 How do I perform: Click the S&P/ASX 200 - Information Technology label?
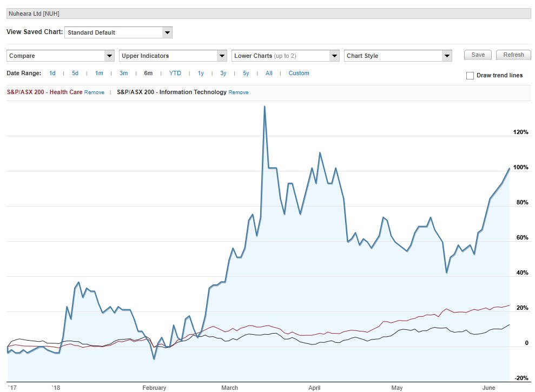[x=171, y=92]
